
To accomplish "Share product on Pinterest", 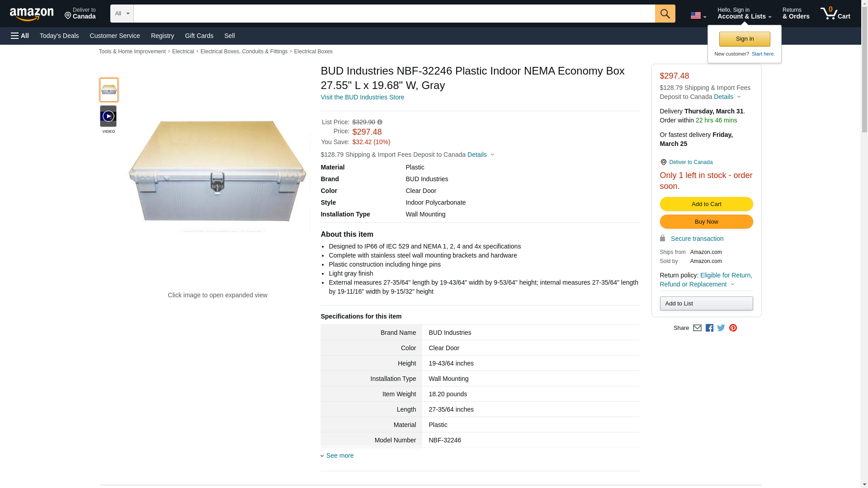I will click(x=733, y=328).
